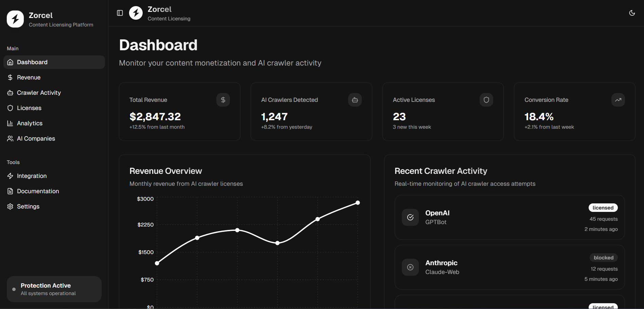Click the $2250 axis label
Screen dimensions: 644x309
pos(146,225)
